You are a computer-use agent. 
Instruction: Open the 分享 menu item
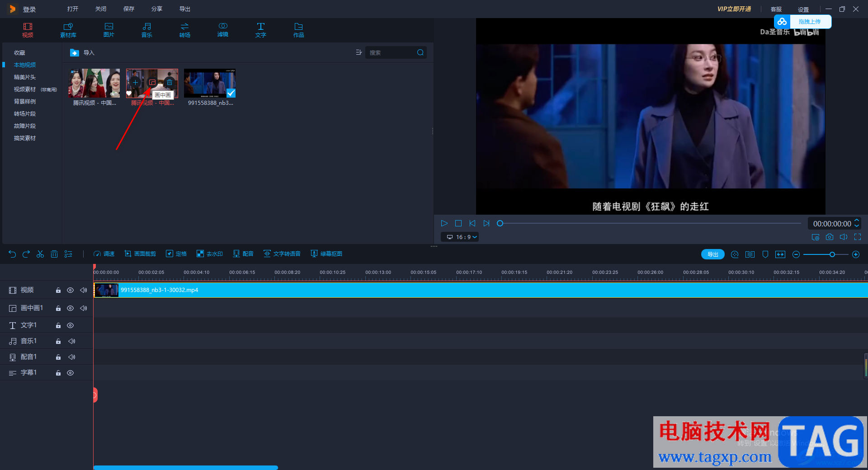click(156, 9)
